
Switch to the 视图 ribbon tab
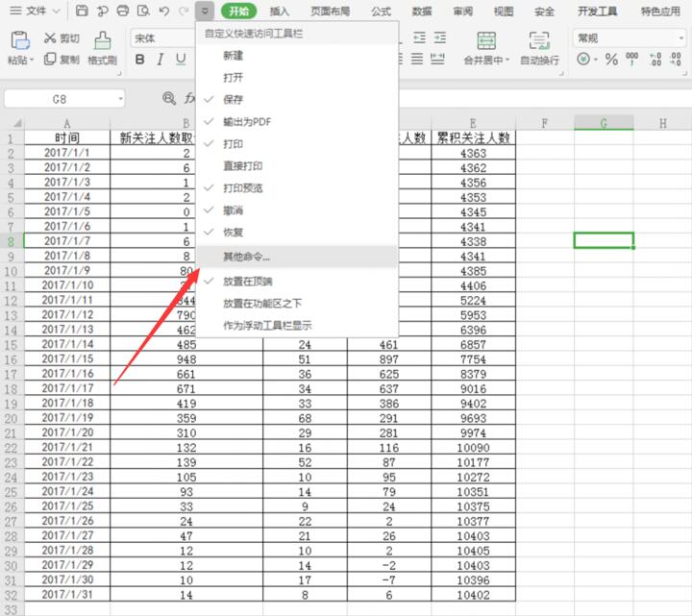(x=503, y=11)
